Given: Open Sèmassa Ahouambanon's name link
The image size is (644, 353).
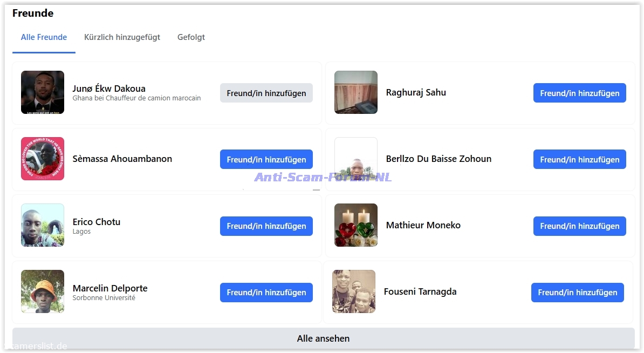Looking at the screenshot, I should pyautogui.click(x=122, y=159).
